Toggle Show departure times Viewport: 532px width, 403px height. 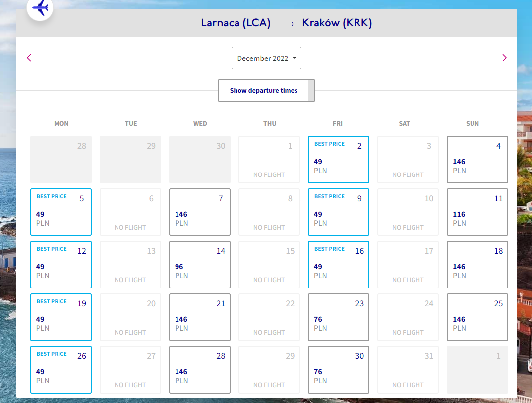click(266, 91)
